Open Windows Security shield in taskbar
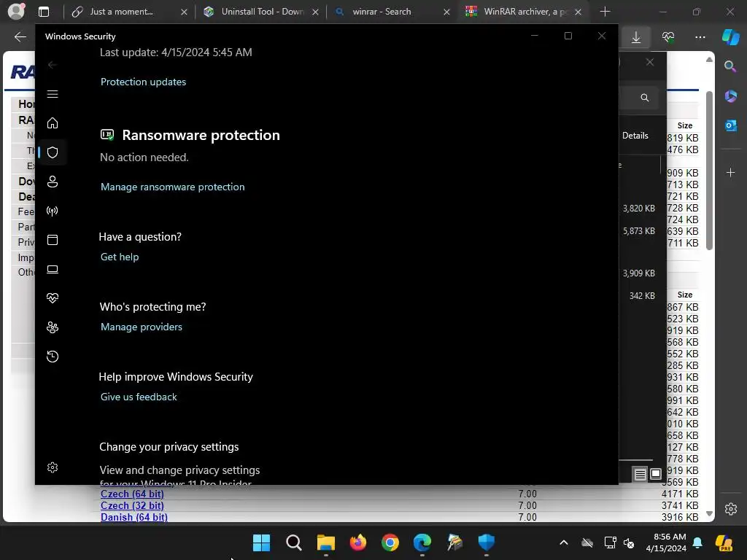747x560 pixels. (x=487, y=542)
